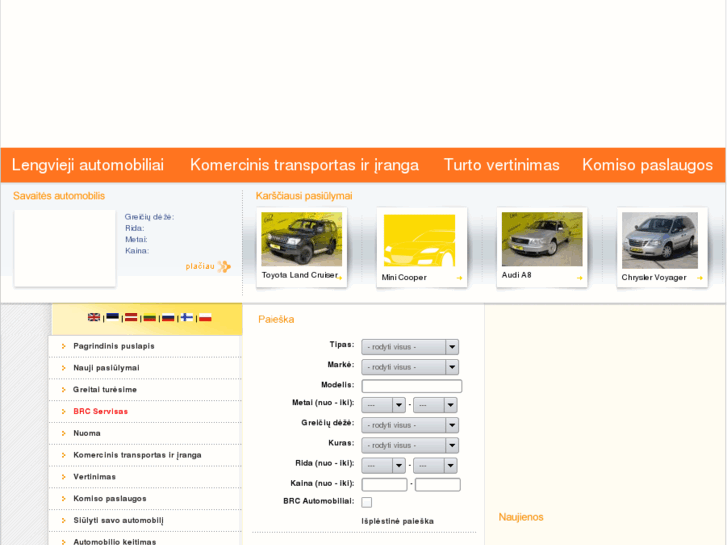Image resolution: width=727 pixels, height=545 pixels.
Task: Click the Chrysler Voyager car title
Action: click(654, 277)
